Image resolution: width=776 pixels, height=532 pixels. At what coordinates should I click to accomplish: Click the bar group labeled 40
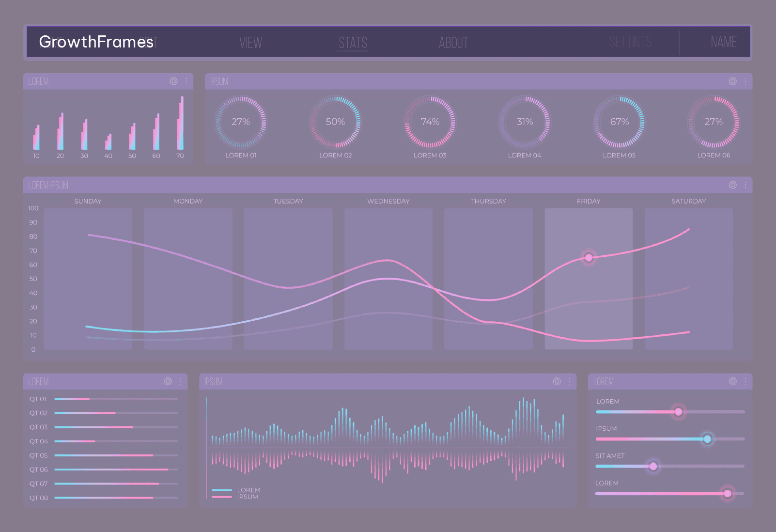click(109, 142)
